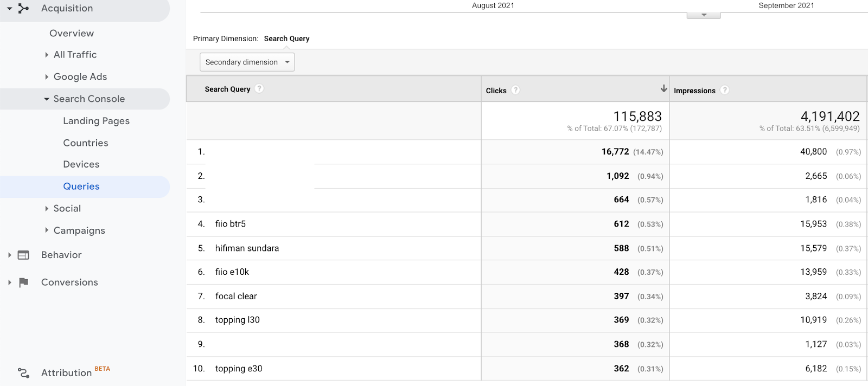Viewport: 868px width, 386px height.
Task: Expand the Social submenu
Action: click(47, 209)
